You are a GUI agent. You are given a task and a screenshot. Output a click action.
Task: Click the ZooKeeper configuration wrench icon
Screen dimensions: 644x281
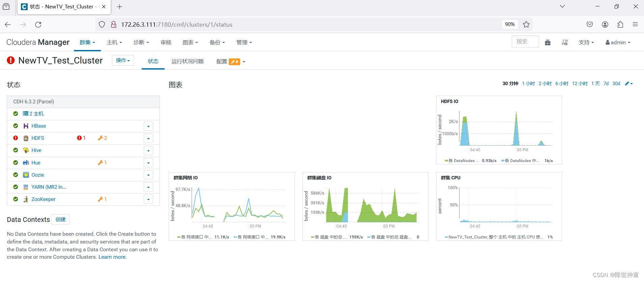pyautogui.click(x=100, y=199)
